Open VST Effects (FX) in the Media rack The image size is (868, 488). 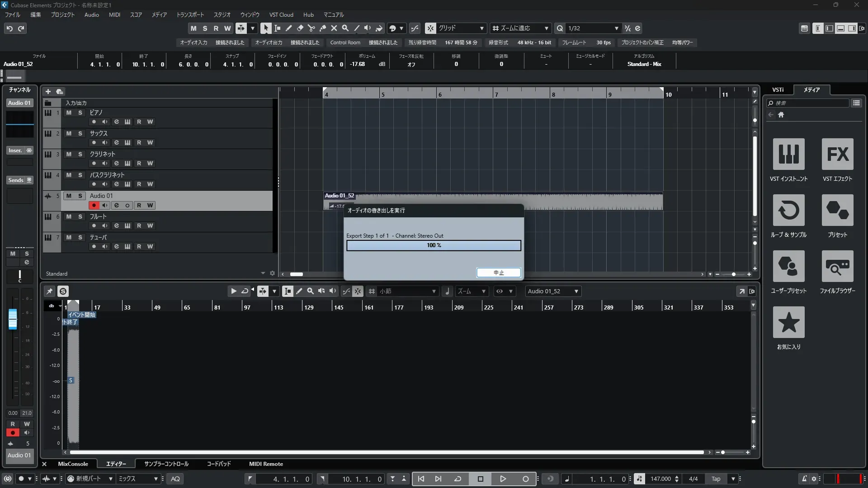pos(837,154)
